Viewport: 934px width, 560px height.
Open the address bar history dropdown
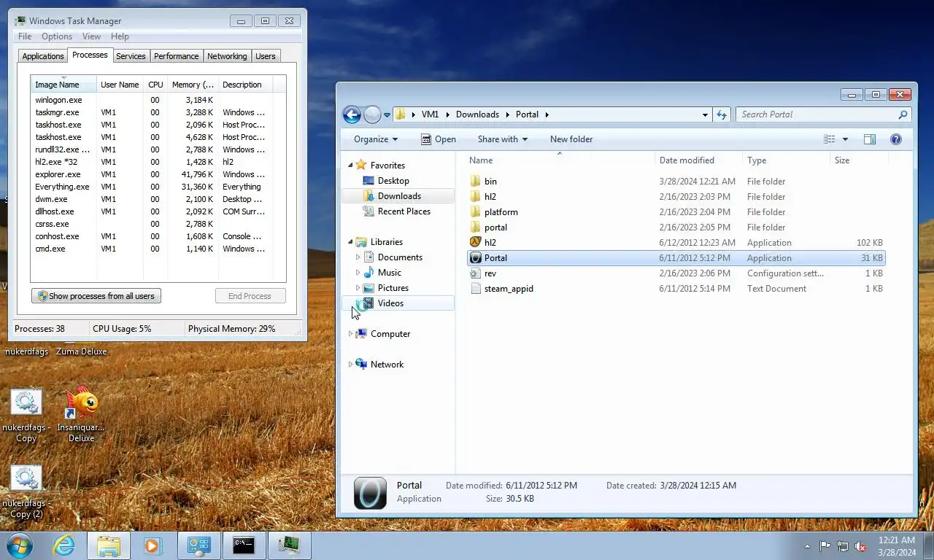(705, 114)
